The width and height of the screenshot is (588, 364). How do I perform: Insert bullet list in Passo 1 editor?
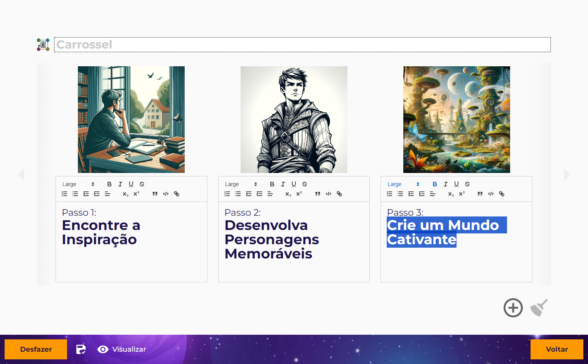75,194
